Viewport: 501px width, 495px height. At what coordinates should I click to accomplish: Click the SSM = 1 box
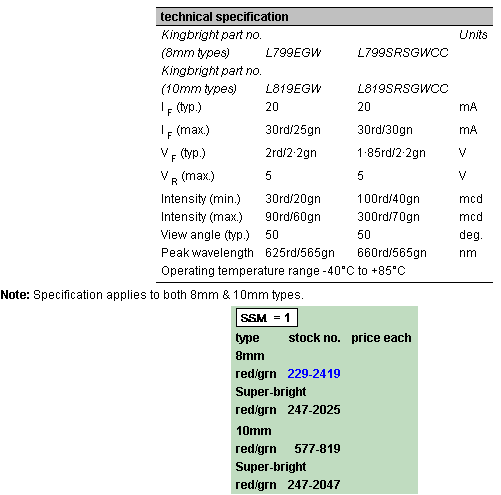[x=267, y=318]
